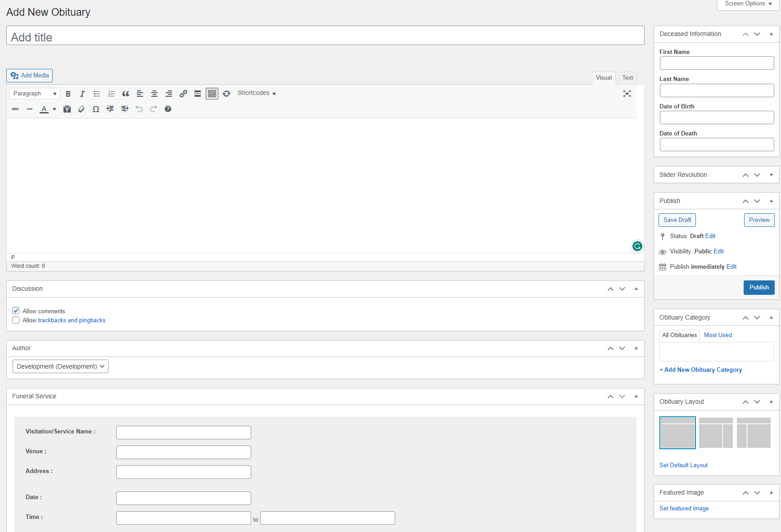This screenshot has height=532, width=781.
Task: Click the blue Publish button
Action: pos(759,288)
